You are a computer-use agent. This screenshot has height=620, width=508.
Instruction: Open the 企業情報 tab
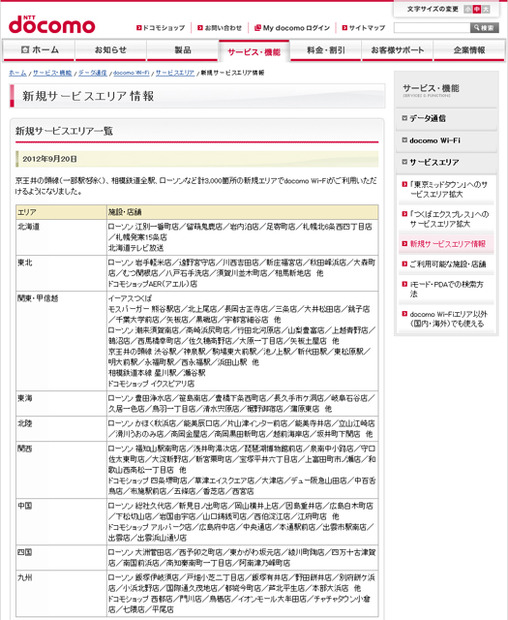tap(469, 51)
